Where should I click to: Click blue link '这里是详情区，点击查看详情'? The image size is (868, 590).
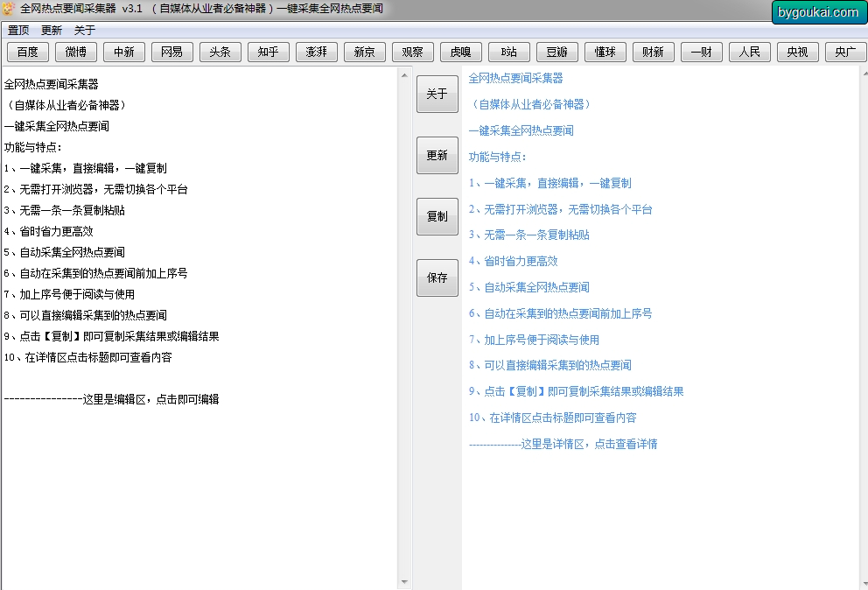point(589,445)
